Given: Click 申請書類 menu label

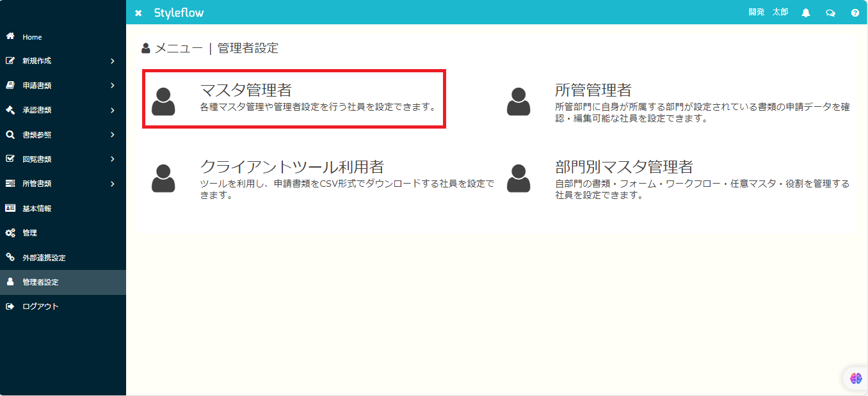Looking at the screenshot, I should click(37, 86).
